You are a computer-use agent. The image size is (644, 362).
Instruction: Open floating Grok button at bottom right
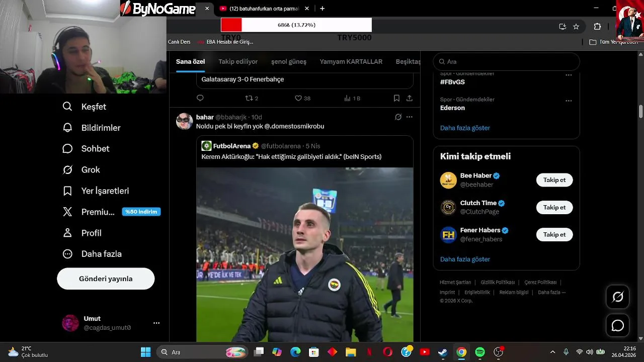pyautogui.click(x=618, y=297)
